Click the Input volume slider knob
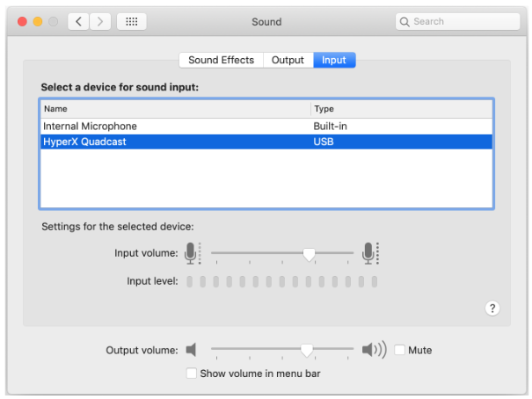 309,253
